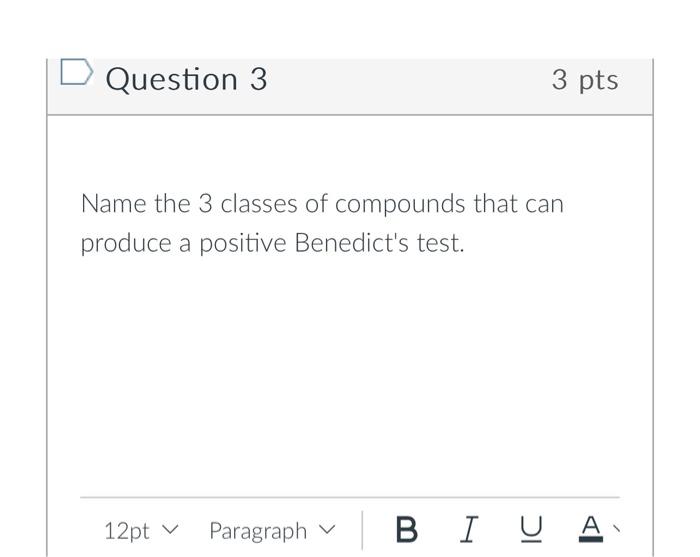Apply italic formatting with the I icon
The image size is (700, 557).
[x=469, y=530]
